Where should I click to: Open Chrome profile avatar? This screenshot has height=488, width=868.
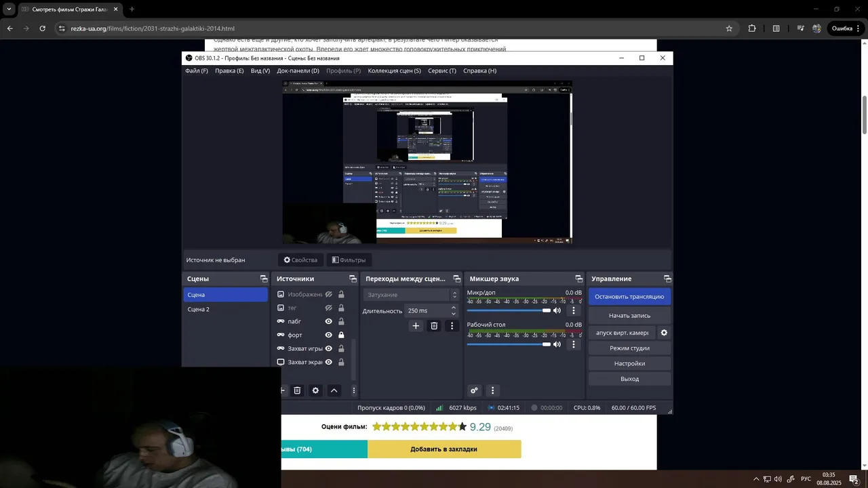point(816,28)
